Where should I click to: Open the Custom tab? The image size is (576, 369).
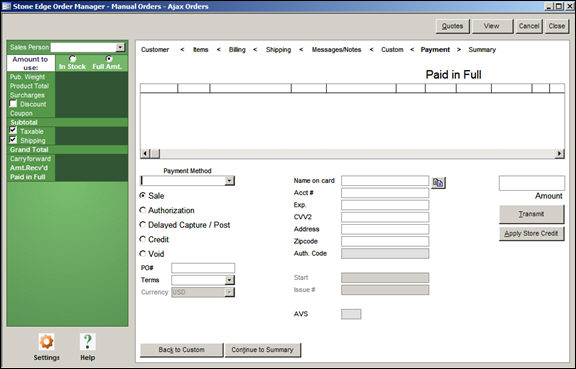[392, 50]
